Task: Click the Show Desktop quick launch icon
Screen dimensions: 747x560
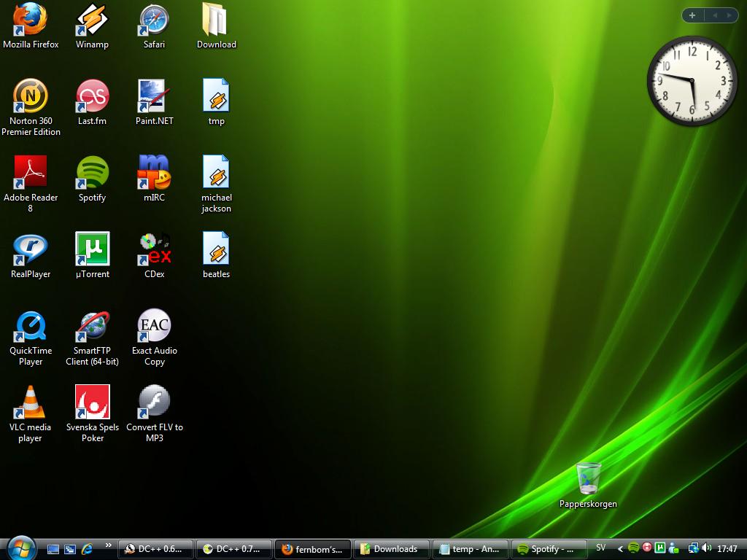Action: tap(53, 549)
